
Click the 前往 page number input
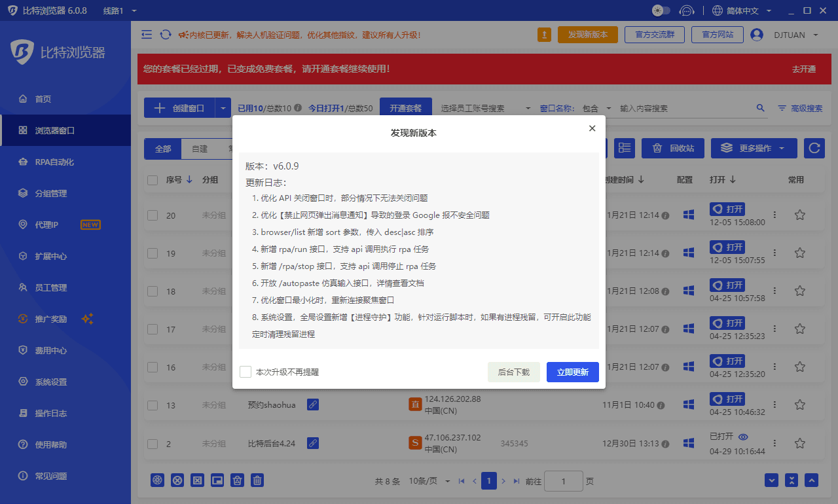[563, 481]
